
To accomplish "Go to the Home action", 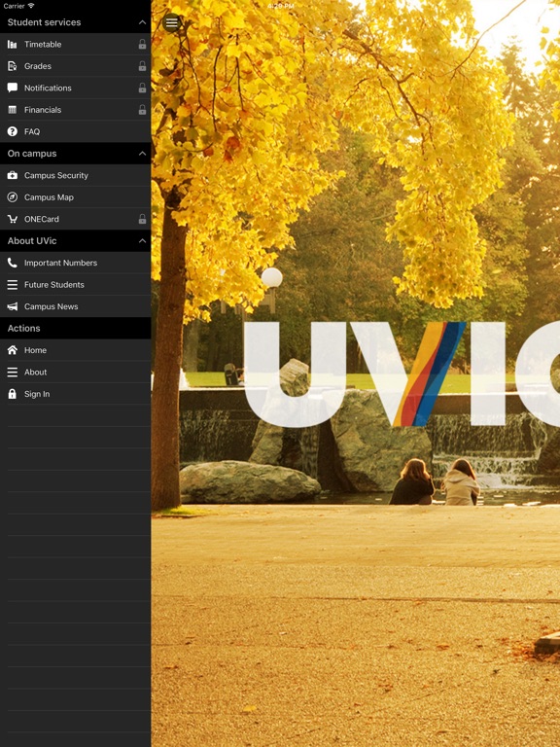I will [75, 350].
